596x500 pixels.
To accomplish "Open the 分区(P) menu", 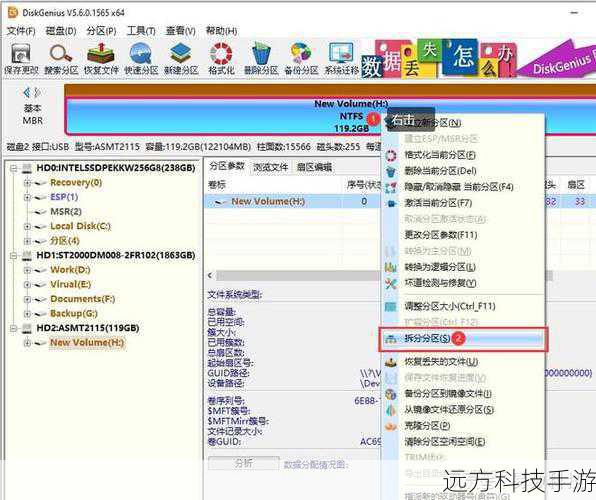I will click(x=101, y=31).
